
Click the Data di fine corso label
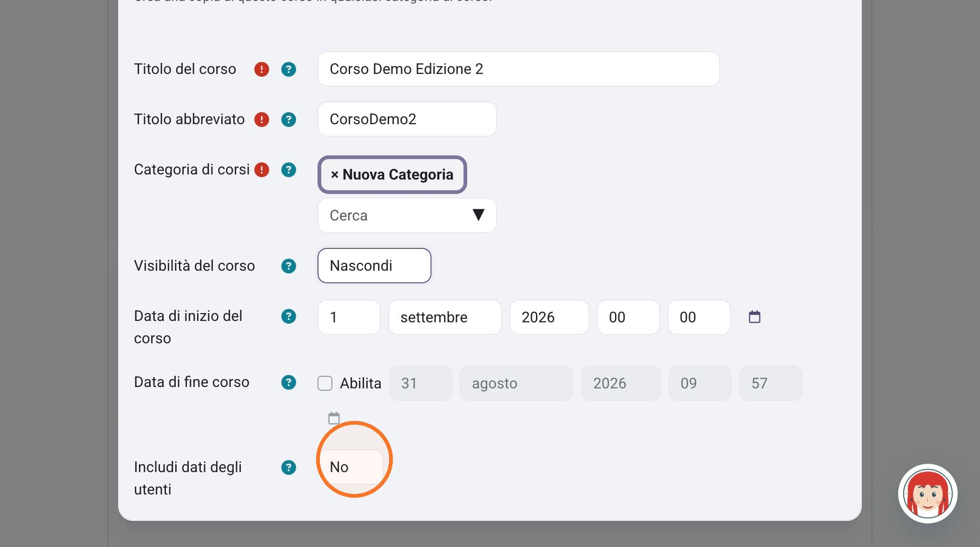pos(192,382)
